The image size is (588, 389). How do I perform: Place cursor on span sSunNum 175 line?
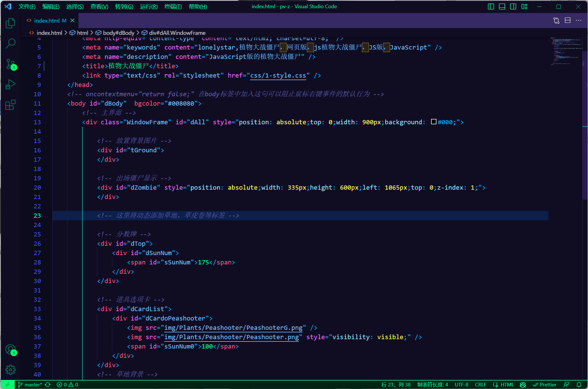[x=181, y=262]
